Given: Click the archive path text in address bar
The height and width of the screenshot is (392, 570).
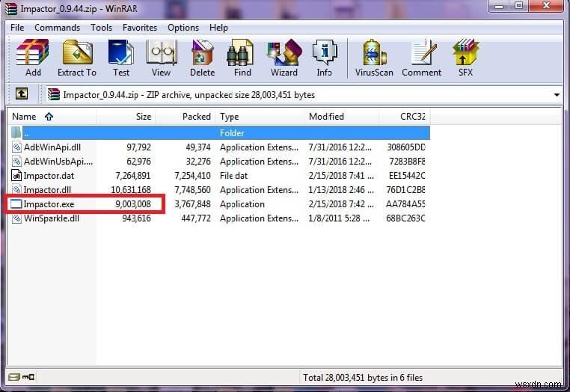Looking at the screenshot, I should point(189,95).
